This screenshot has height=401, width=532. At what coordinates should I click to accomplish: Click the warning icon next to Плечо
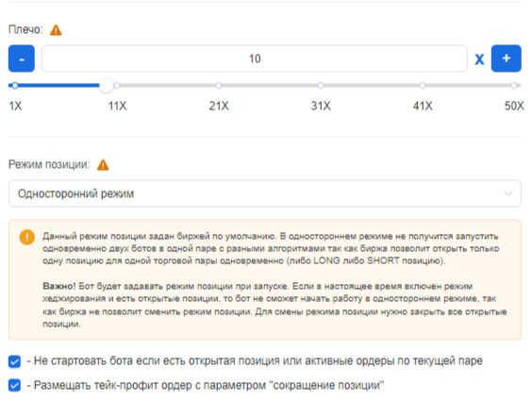coord(56,30)
